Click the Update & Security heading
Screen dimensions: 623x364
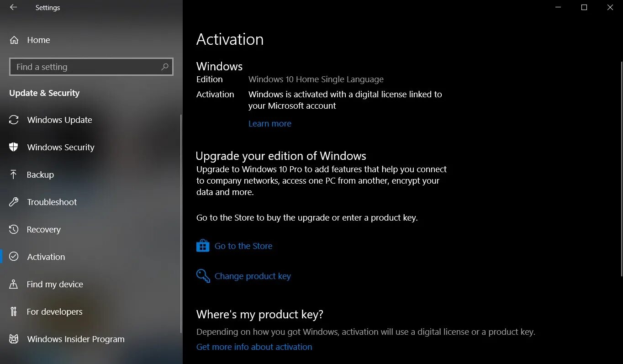(x=44, y=93)
